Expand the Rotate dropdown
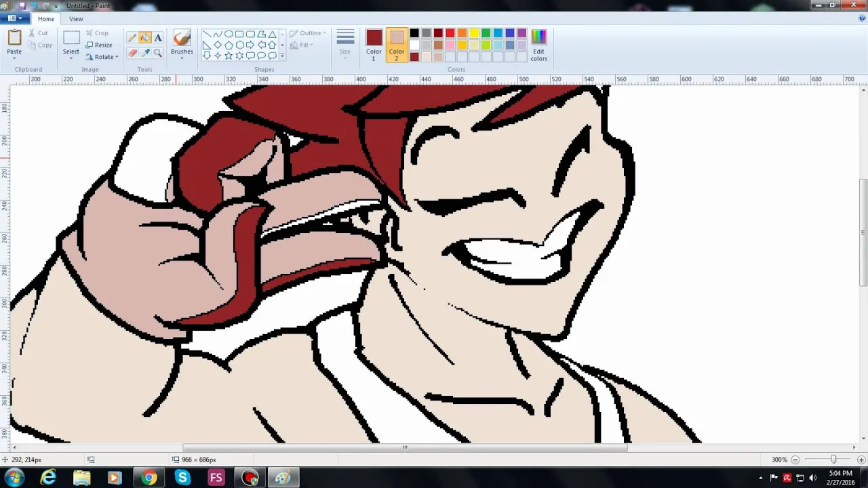 tap(117, 57)
